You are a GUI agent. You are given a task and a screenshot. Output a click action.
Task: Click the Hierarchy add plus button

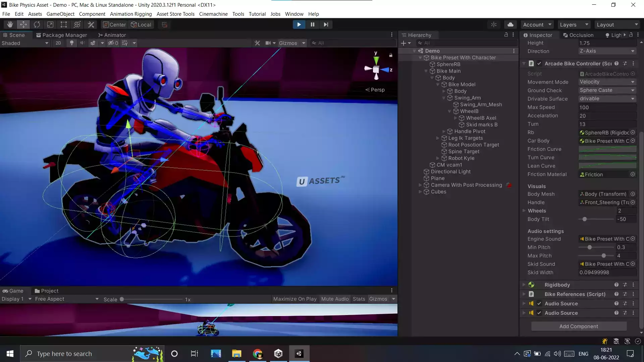click(x=404, y=43)
